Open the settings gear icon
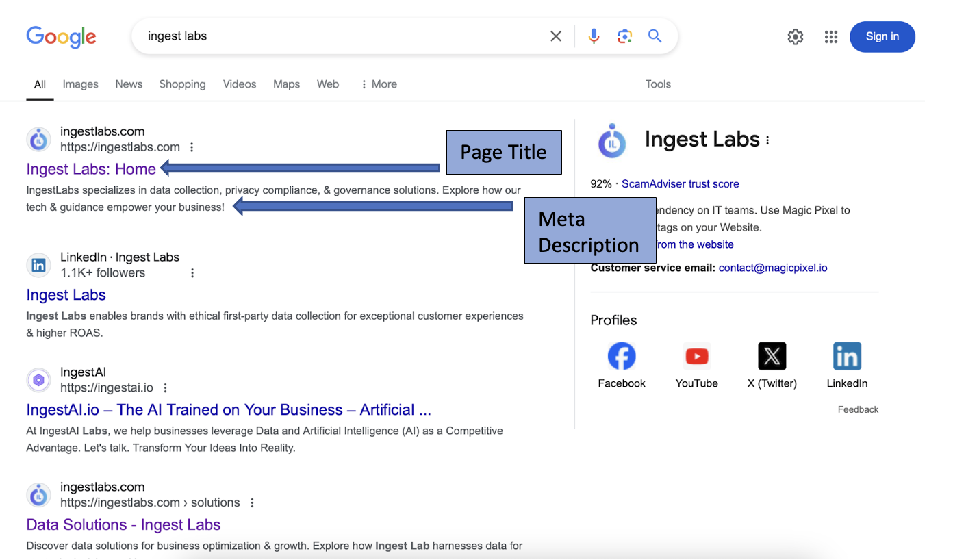This screenshot has width=953, height=560. (x=796, y=37)
